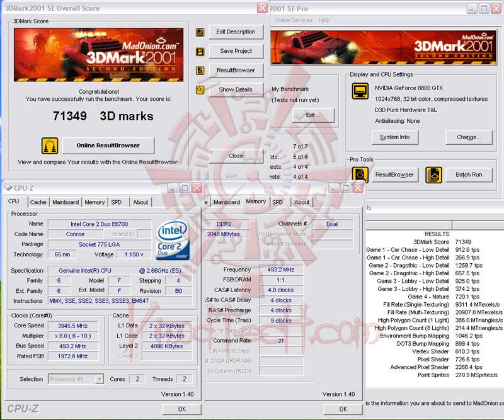Click the 3DMark2001 banner in Pro window
Viewport: 504px width, 420px height.
click(x=384, y=48)
